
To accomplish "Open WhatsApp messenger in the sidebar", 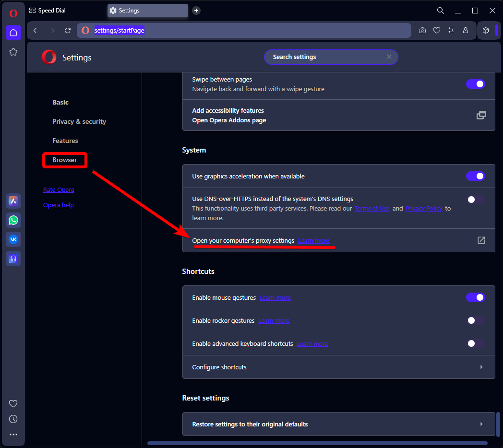I will coord(13,220).
